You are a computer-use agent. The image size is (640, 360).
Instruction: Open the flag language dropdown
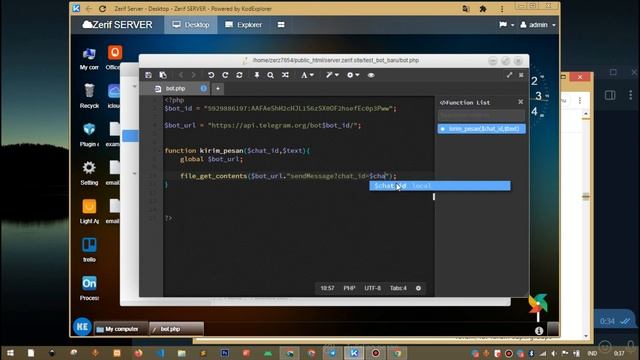tap(506, 25)
